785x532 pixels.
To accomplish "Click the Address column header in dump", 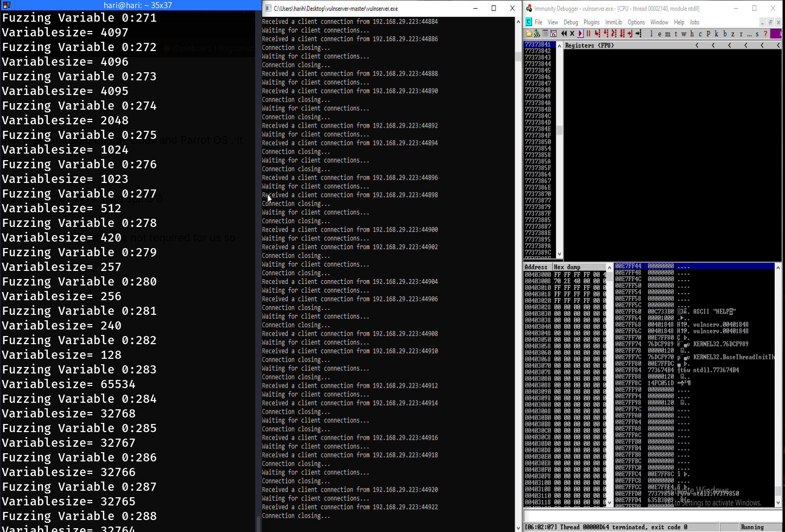I will [537, 267].
